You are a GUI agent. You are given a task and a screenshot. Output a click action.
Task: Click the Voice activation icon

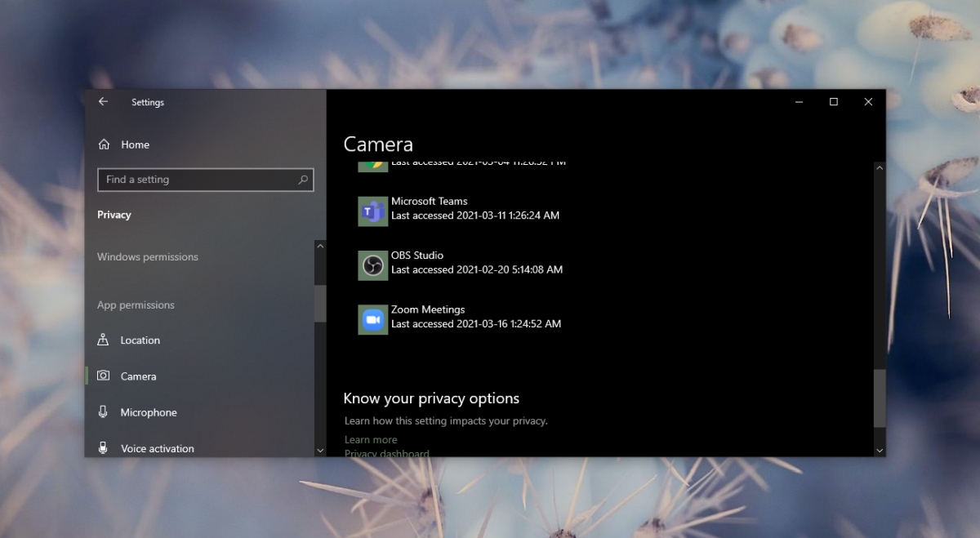103,447
